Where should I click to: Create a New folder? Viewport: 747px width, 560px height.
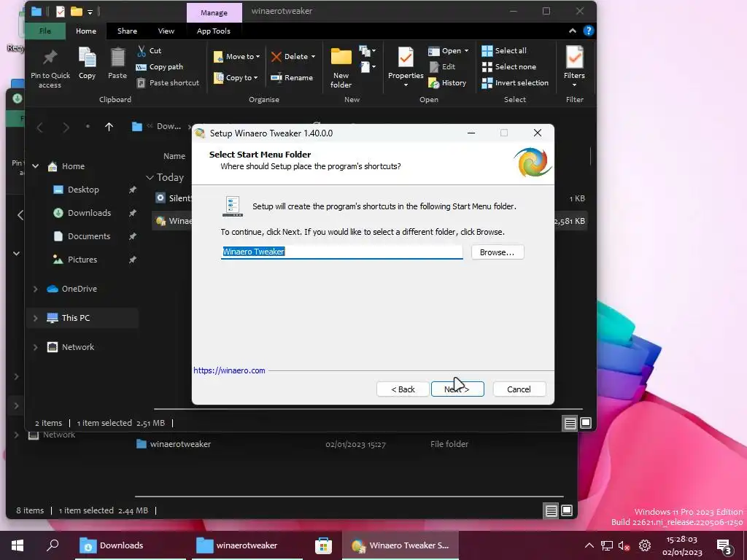[341, 68]
